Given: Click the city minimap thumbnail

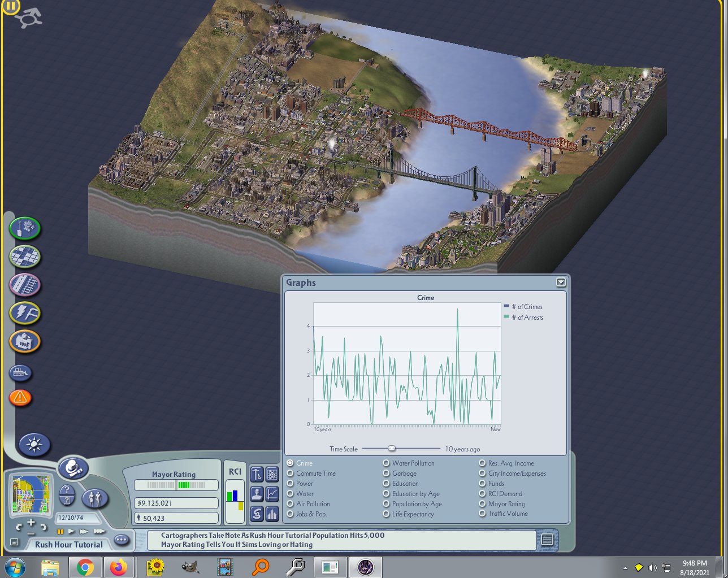Looking at the screenshot, I should (31, 495).
